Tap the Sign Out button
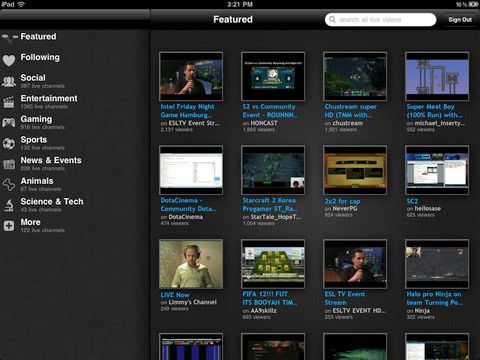 coord(460,20)
